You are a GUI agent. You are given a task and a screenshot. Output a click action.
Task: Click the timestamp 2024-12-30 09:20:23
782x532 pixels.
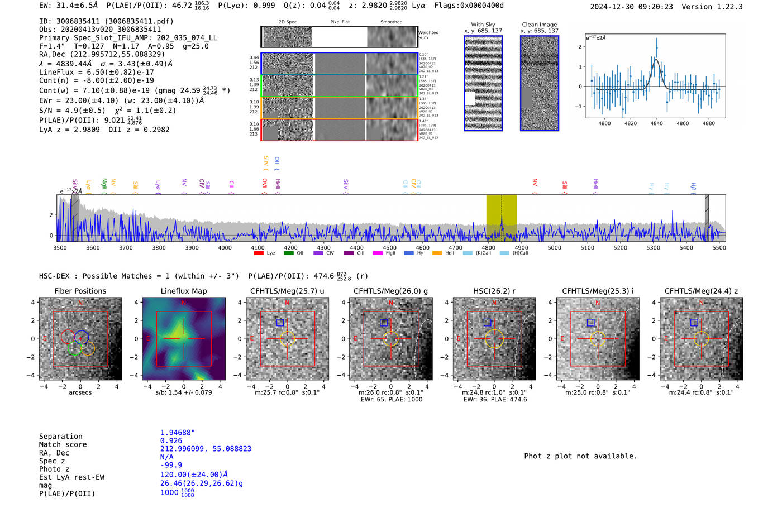point(632,7)
